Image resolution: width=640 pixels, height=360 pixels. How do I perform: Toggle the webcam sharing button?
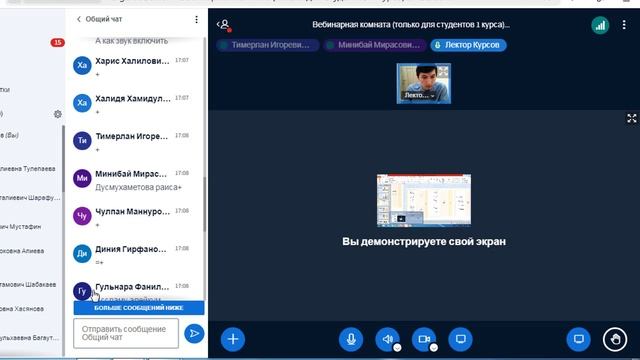[424, 339]
